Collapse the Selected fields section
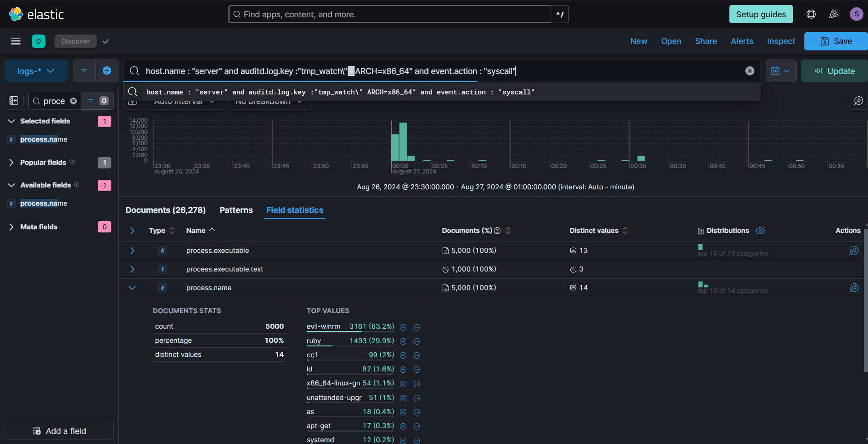The image size is (868, 444). 12,121
